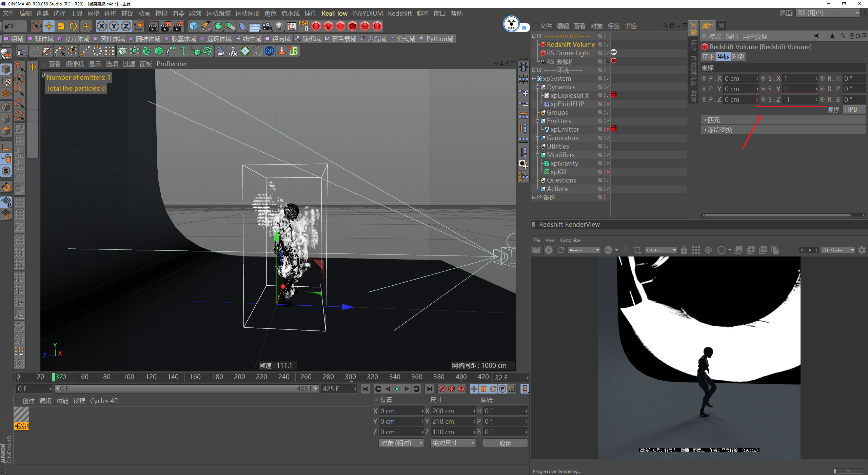The width and height of the screenshot is (868, 475).
Task: Toggle S.Z keyframe radio circle
Action: [x=763, y=99]
